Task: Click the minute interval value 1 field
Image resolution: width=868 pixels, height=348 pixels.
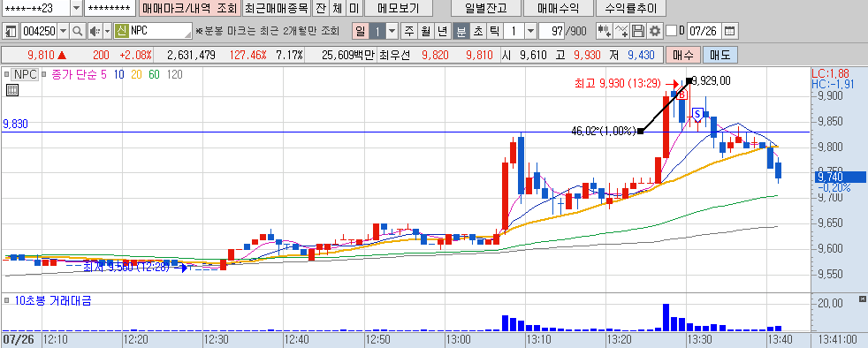Action: [x=514, y=31]
